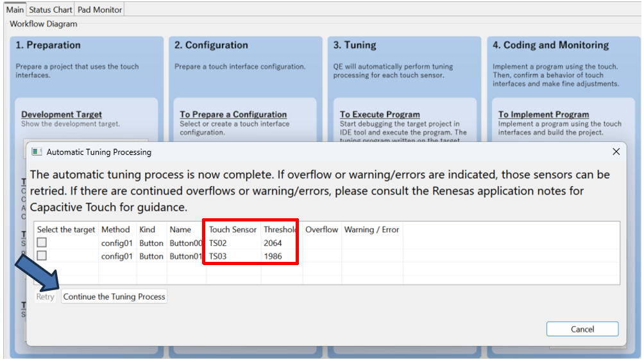This screenshot has width=644, height=362.
Task: Open the To Execute Program link
Action: tap(380, 115)
